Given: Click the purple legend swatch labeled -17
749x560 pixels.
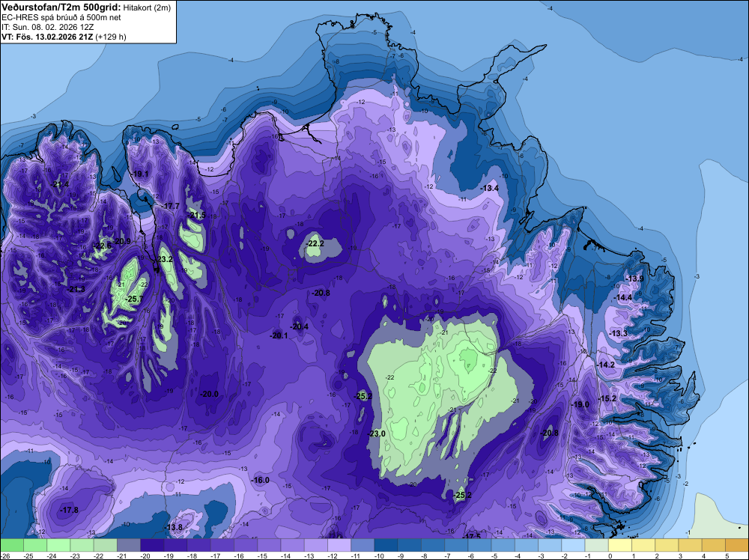Looking at the screenshot, I should click(222, 545).
